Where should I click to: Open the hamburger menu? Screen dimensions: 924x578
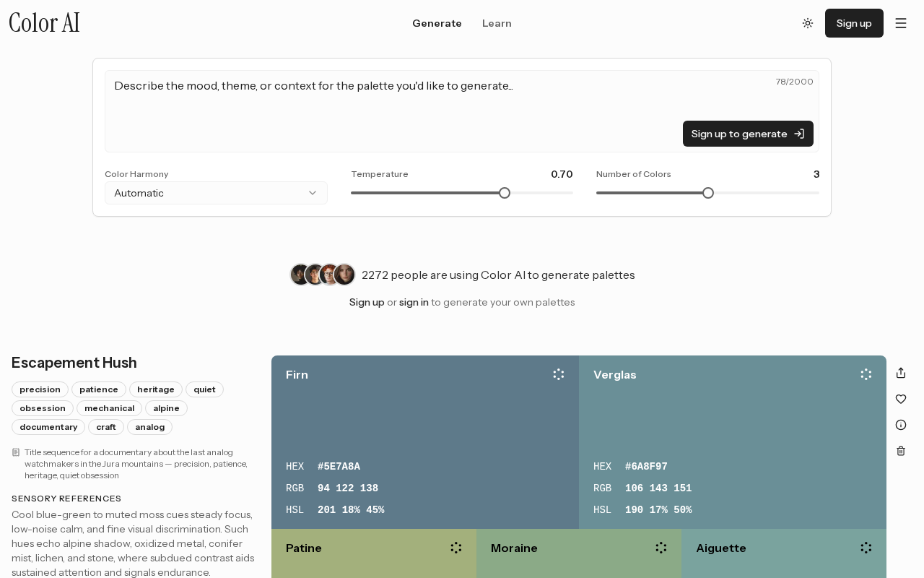(x=901, y=23)
